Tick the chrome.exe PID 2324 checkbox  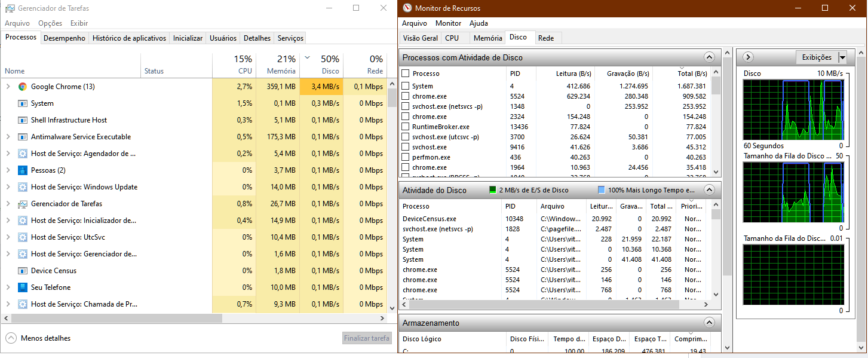406,117
